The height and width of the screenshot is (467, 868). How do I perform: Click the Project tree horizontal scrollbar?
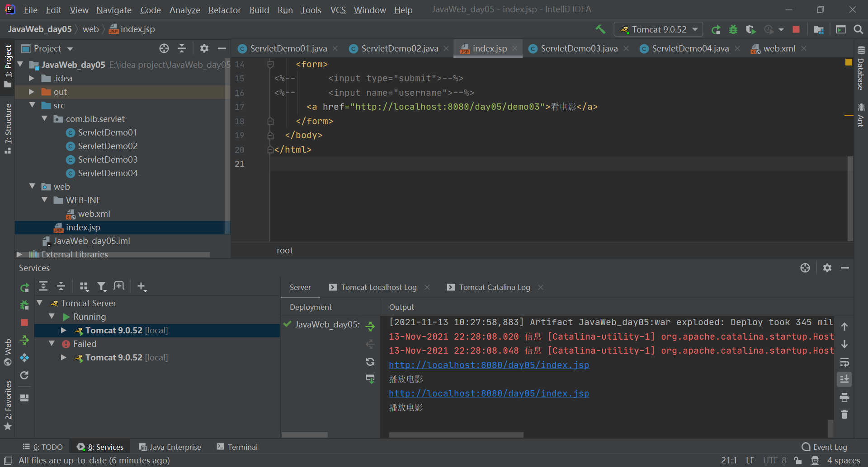(113, 255)
